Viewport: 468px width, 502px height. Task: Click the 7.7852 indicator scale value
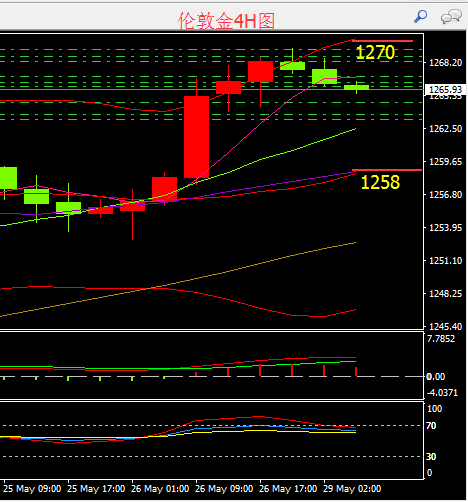(441, 339)
